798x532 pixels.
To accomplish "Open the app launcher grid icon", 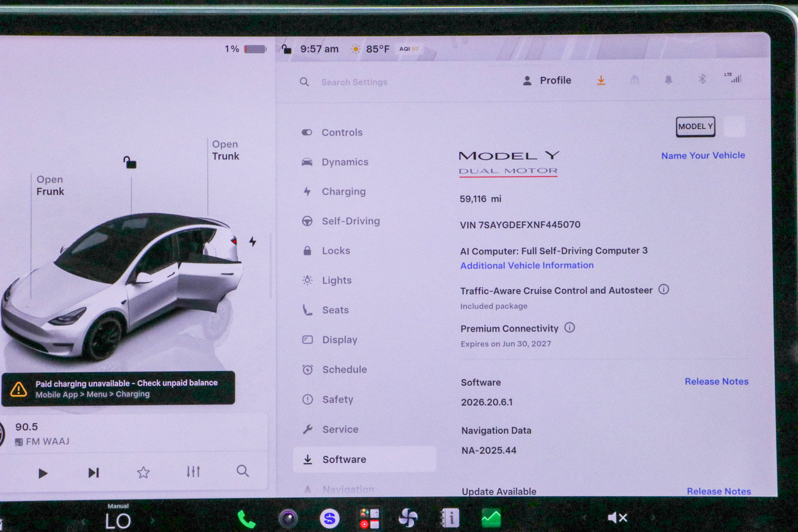I will pyautogui.click(x=369, y=519).
